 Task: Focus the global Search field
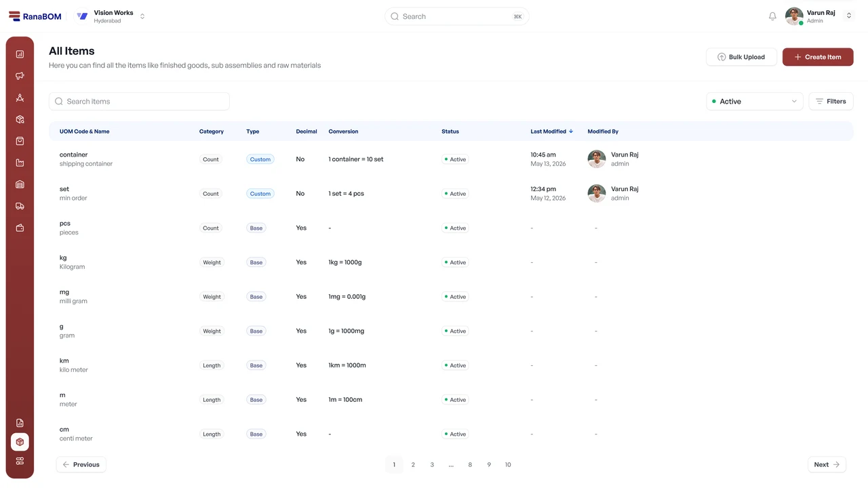456,16
